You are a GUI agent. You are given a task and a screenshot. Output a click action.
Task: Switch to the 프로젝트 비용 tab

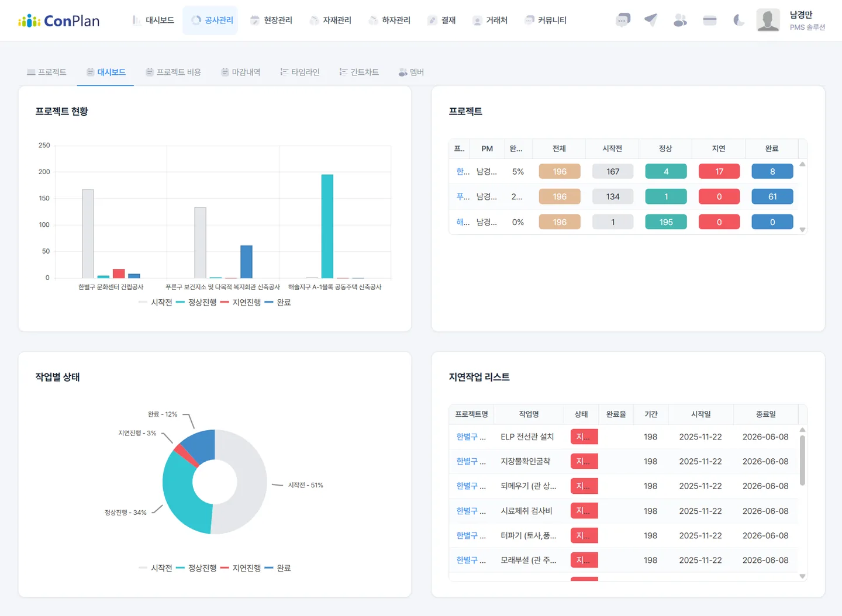173,72
